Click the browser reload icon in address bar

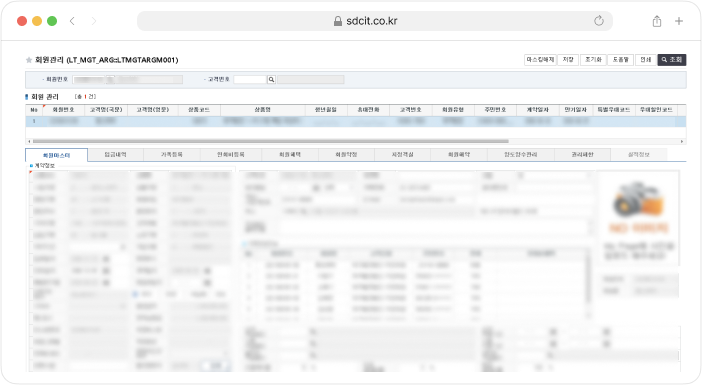coord(599,21)
